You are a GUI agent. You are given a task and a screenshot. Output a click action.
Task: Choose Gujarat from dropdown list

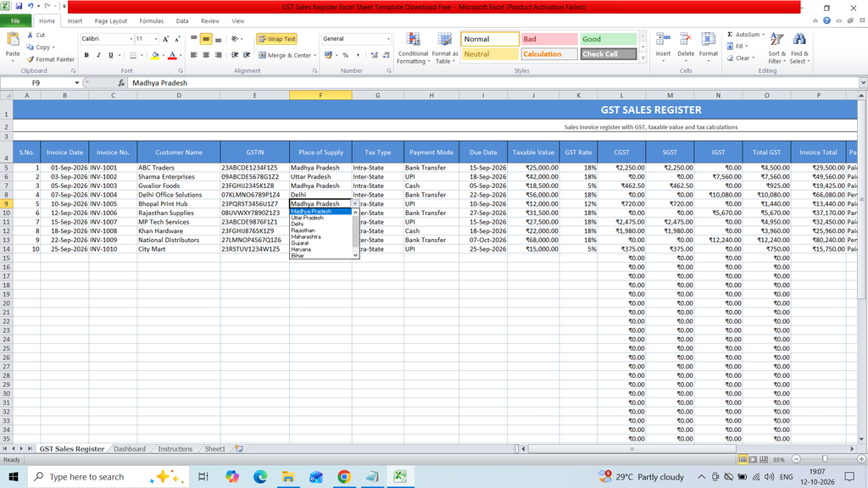coord(300,243)
